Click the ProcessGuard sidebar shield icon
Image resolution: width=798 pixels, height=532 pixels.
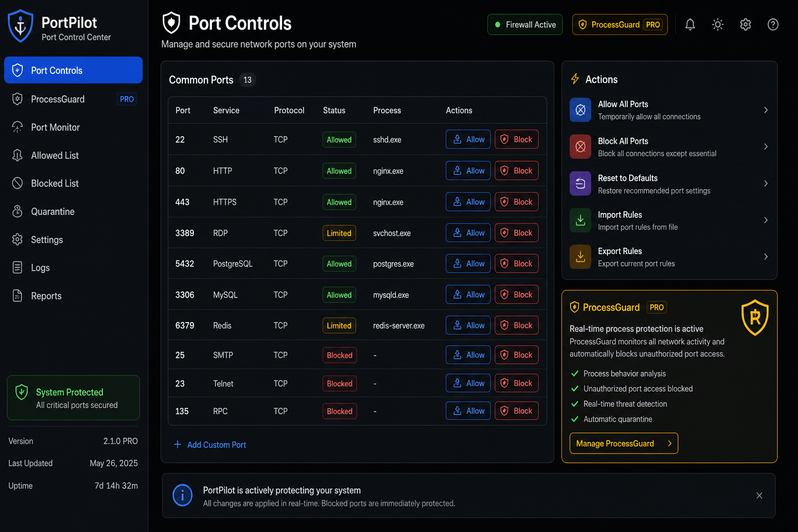17,99
